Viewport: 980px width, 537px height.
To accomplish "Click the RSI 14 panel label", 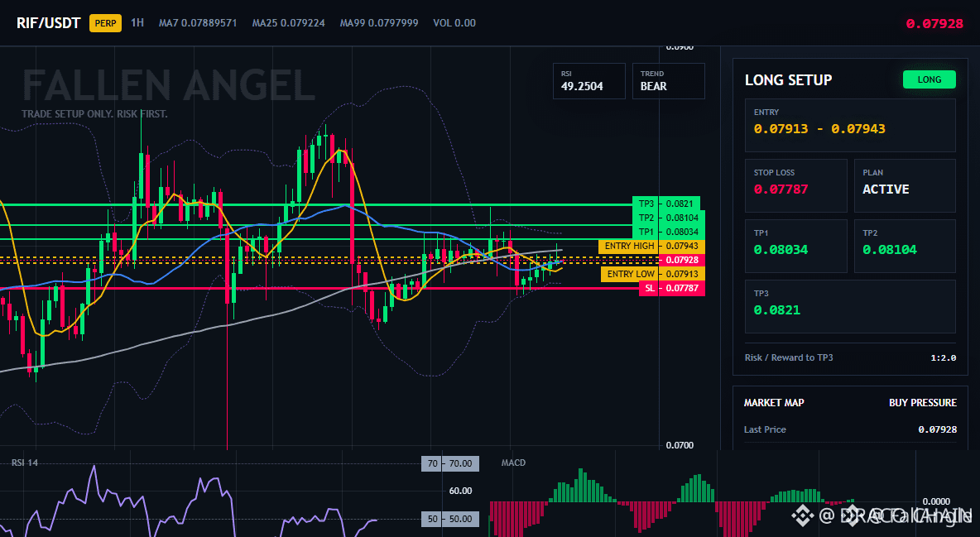I will click(25, 463).
